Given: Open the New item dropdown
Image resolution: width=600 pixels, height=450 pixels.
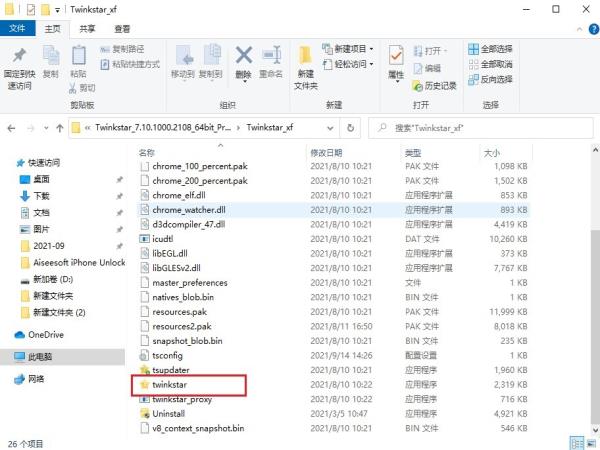Looking at the screenshot, I should point(347,49).
